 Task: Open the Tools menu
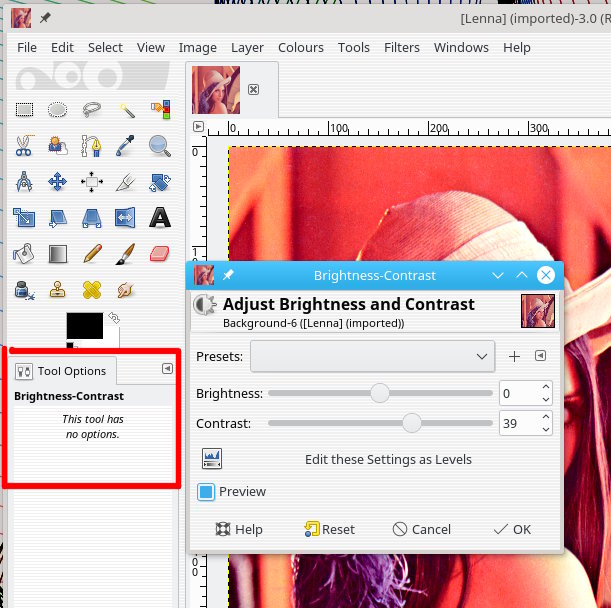point(354,48)
